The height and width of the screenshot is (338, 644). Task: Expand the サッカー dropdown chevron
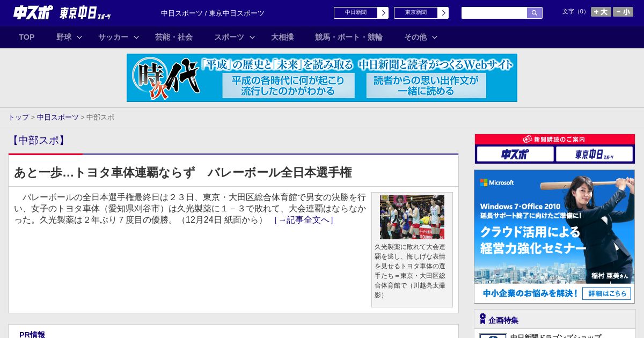pos(136,37)
